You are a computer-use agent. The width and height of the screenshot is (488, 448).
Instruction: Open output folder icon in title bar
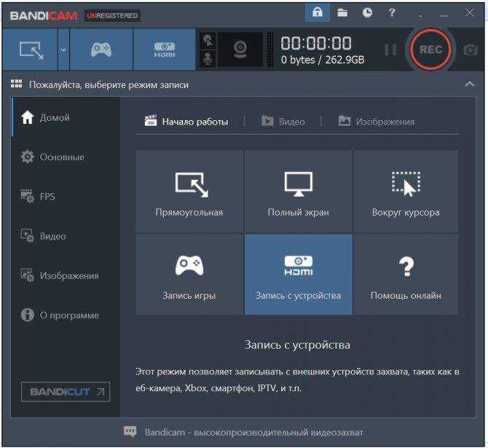pos(342,13)
